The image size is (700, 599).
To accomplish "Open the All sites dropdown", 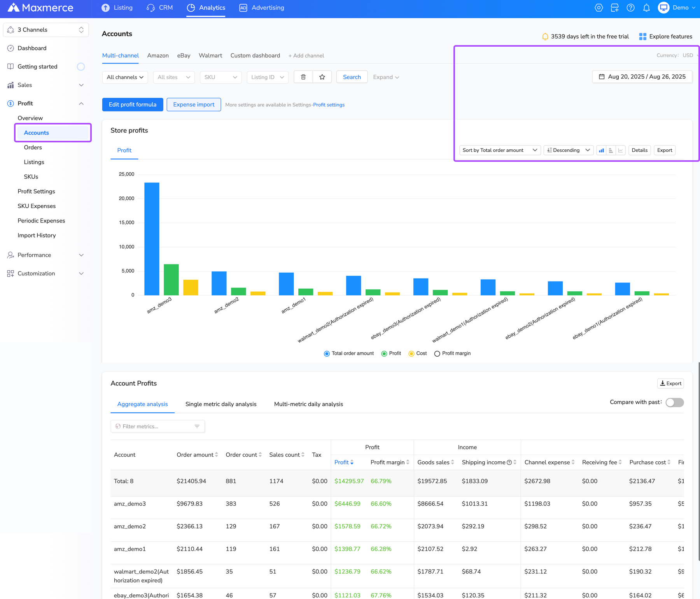I will (174, 77).
